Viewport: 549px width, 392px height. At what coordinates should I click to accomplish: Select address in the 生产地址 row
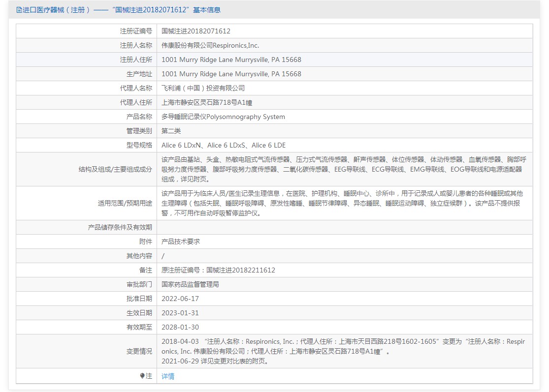pyautogui.click(x=231, y=74)
